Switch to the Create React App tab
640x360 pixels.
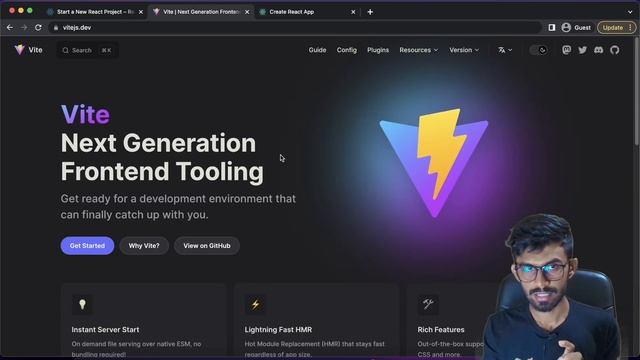(x=308, y=12)
